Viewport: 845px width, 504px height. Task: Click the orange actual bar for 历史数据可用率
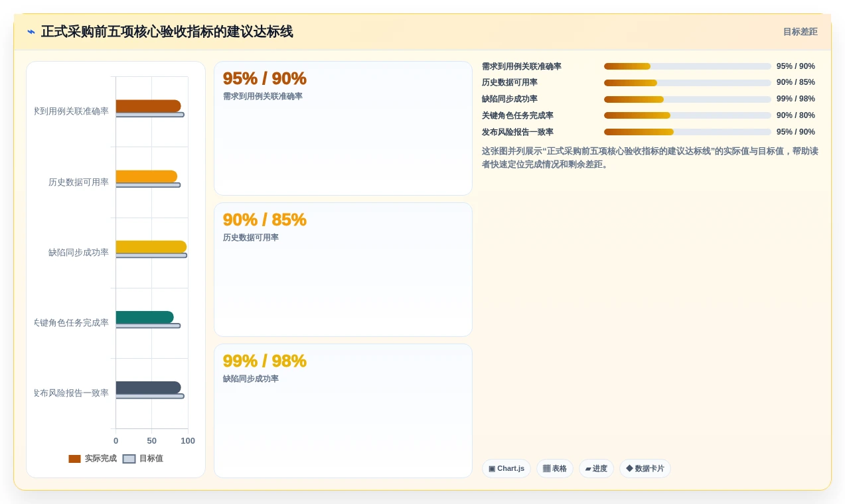(147, 176)
